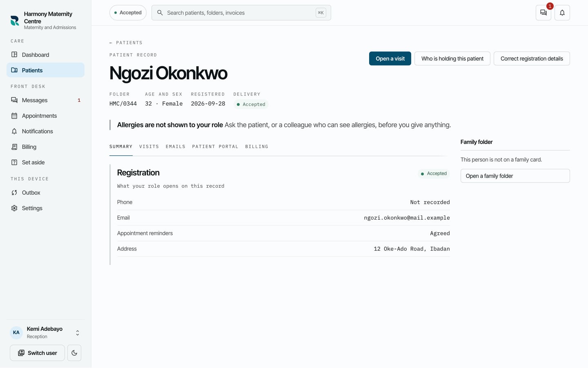Focus the search patients, folders, invoices field
The height and width of the screenshot is (368, 588).
pyautogui.click(x=241, y=13)
